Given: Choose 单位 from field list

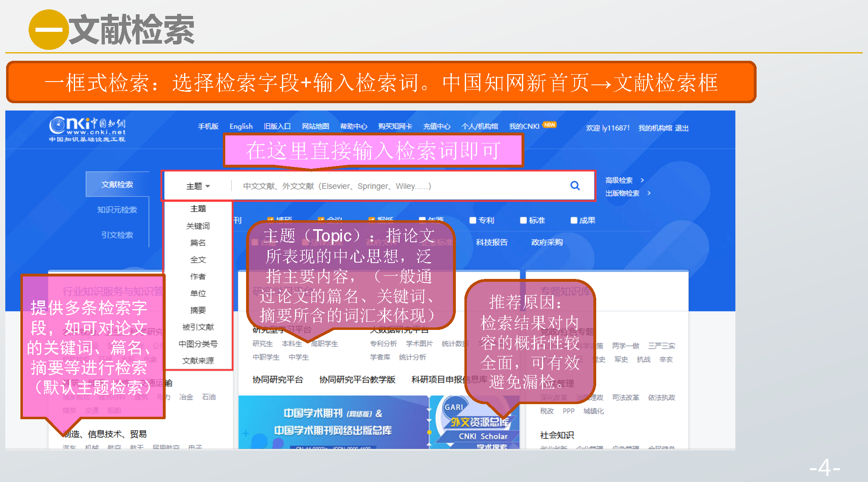Looking at the screenshot, I should (198, 293).
